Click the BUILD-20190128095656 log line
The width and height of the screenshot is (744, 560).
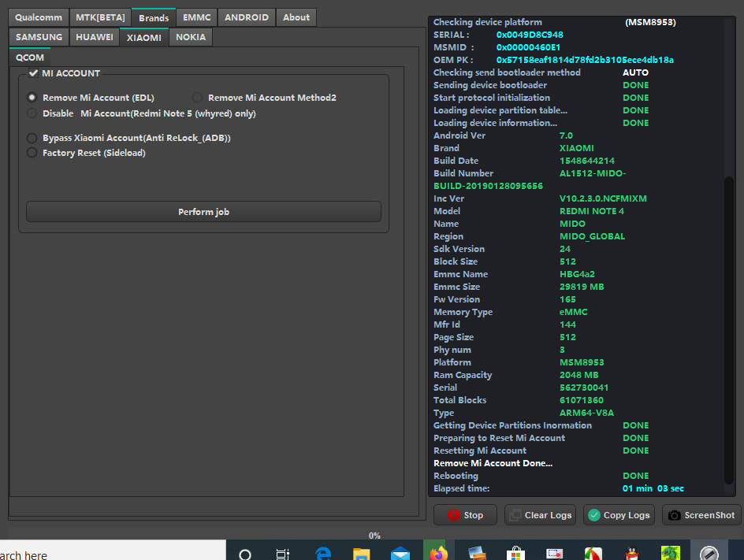(x=489, y=186)
